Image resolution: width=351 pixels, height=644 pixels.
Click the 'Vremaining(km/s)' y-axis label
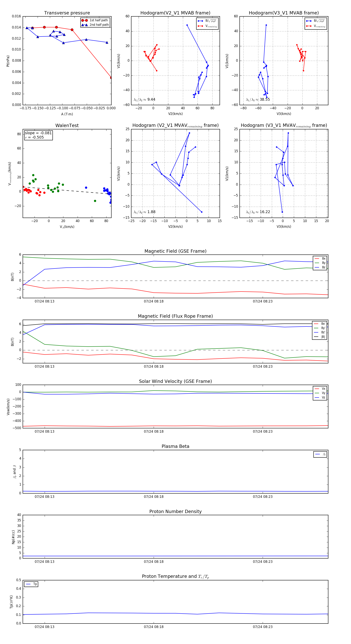pyautogui.click(x=10, y=173)
